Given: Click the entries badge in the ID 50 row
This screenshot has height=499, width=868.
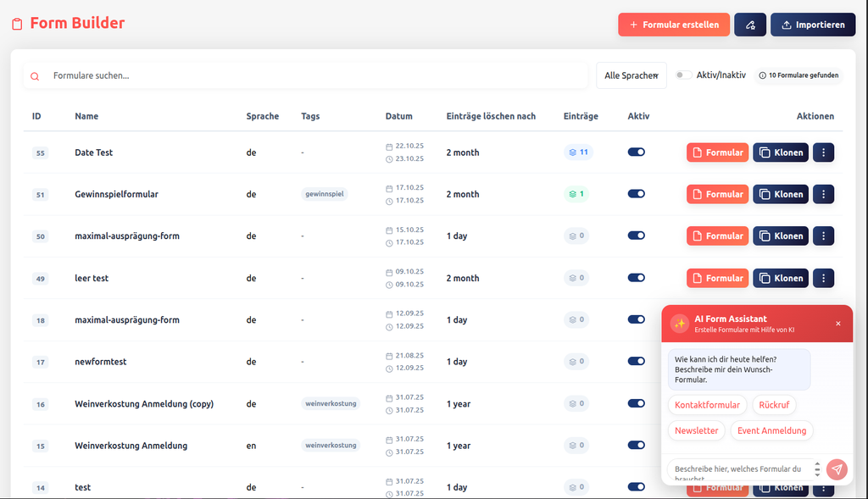Looking at the screenshot, I should coord(576,236).
